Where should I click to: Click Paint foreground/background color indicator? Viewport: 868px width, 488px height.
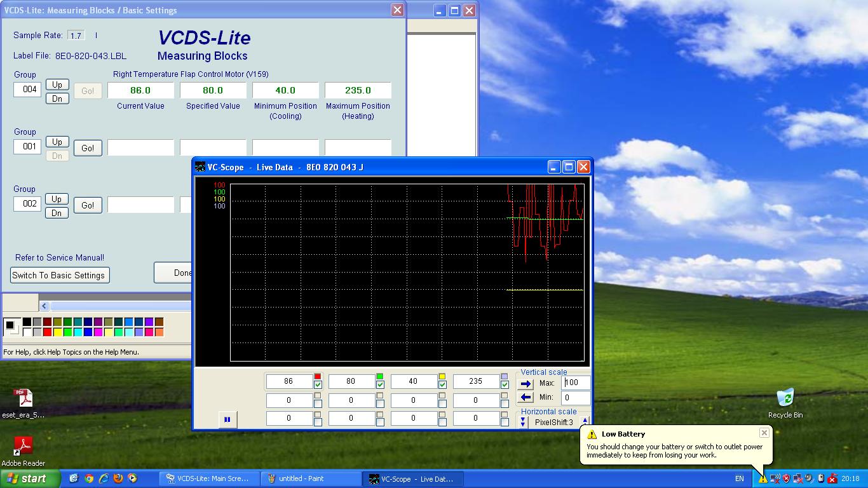11,327
